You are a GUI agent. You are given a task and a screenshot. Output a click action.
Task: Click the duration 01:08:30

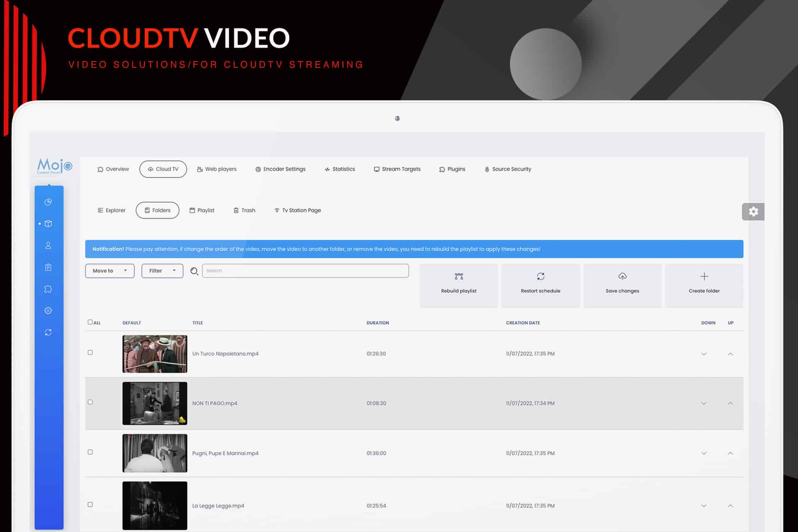point(376,403)
